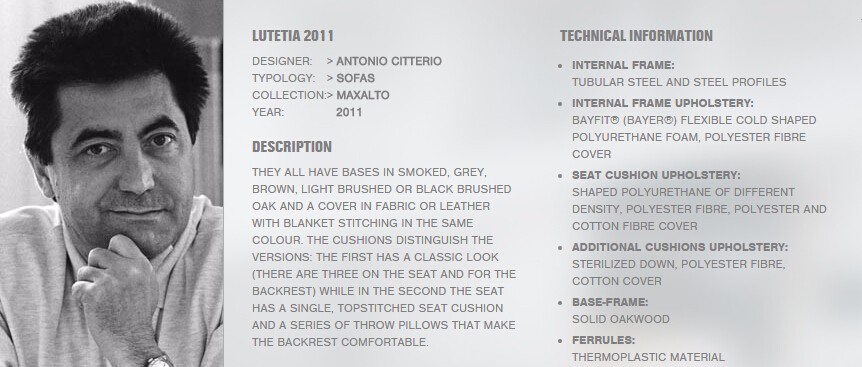862x367 pixels.
Task: Click the Thermoplastic Material text
Action: [648, 357]
